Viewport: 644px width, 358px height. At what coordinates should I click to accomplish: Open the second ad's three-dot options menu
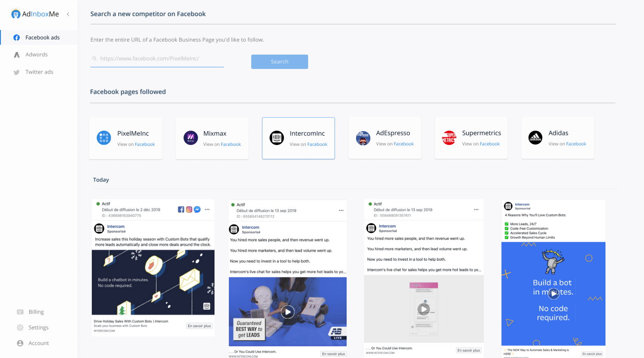[341, 210]
